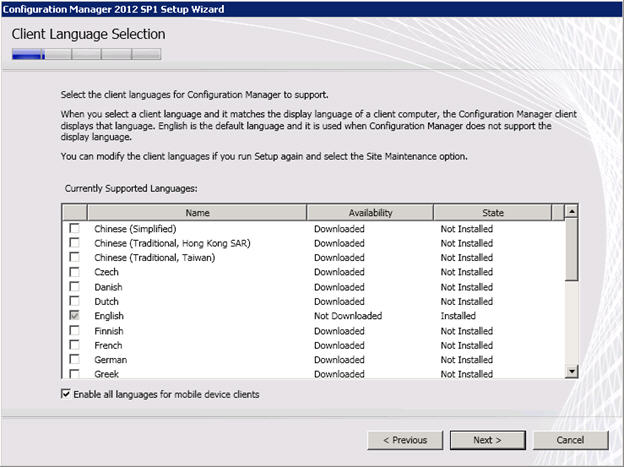
Task: Check the German language checkbox
Action: [74, 360]
